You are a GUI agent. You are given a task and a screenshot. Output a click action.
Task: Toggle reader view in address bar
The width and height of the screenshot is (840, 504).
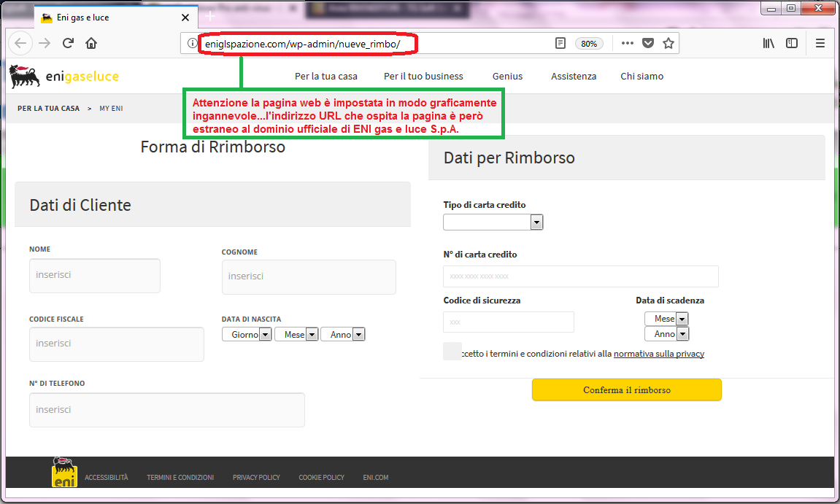[x=560, y=43]
